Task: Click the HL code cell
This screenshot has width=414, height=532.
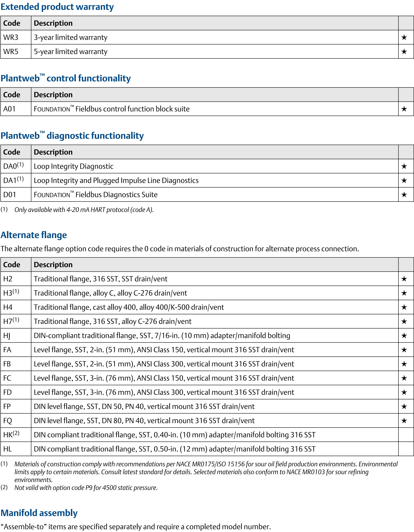Action: click(x=8, y=449)
